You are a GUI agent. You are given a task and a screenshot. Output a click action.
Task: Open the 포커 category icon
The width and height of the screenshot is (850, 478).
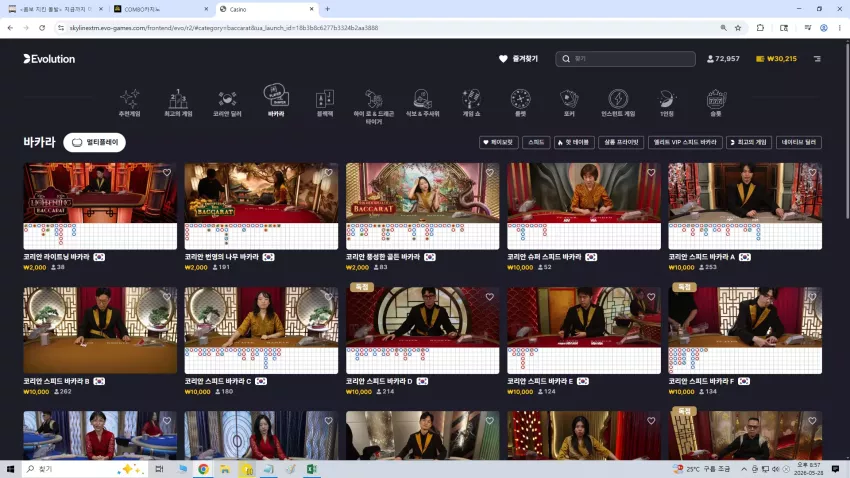[x=569, y=103]
